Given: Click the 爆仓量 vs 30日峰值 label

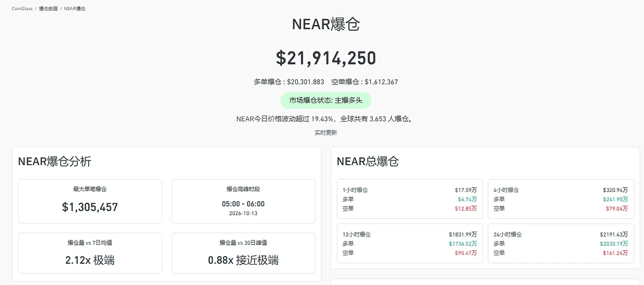Looking at the screenshot, I should tap(243, 243).
